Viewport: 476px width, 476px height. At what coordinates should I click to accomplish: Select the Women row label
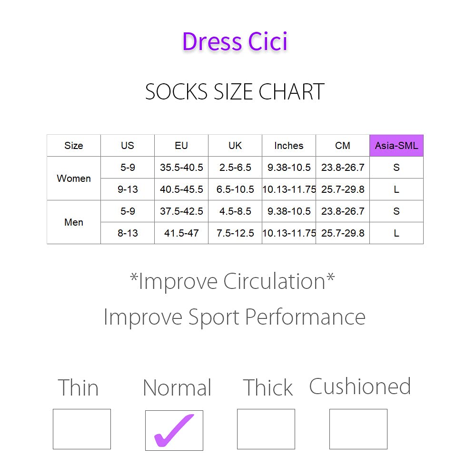pyautogui.click(x=74, y=178)
